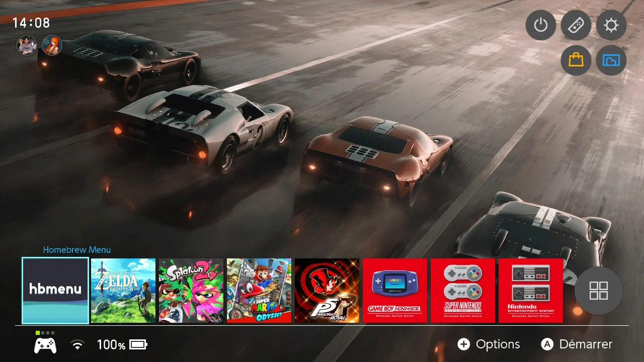Image resolution: width=644 pixels, height=362 pixels.
Task: Open the controllers menu icon
Action: (576, 25)
